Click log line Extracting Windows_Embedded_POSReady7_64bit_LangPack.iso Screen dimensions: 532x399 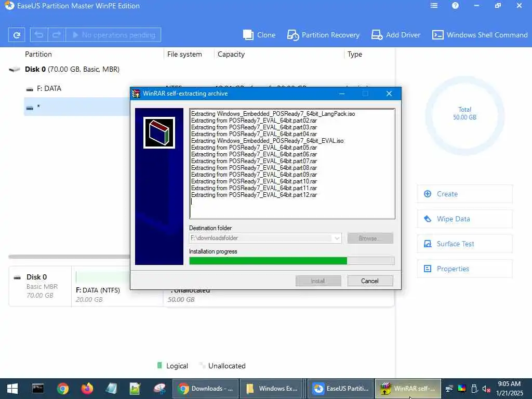click(x=273, y=114)
